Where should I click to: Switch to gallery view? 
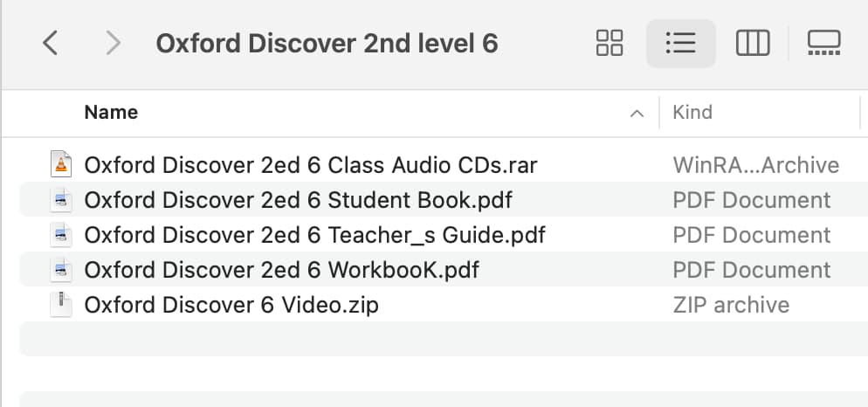(x=823, y=43)
